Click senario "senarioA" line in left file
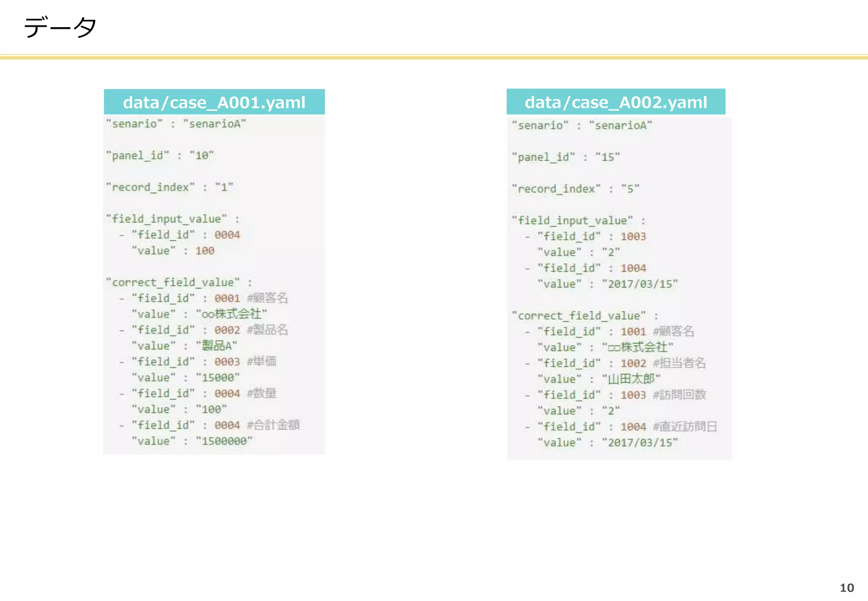Screen dimensions: 868x601 176,124
